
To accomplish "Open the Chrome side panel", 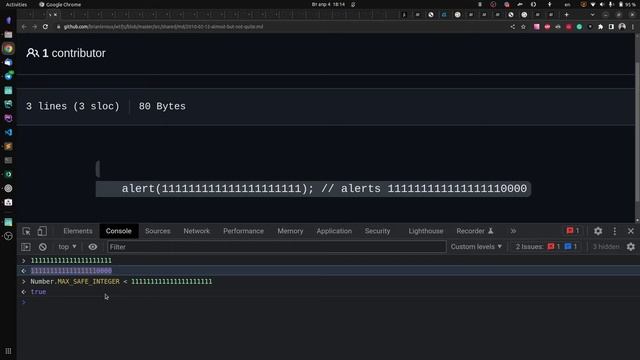I will click(611, 27).
